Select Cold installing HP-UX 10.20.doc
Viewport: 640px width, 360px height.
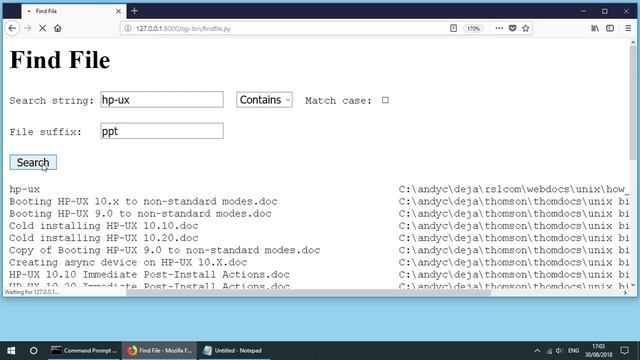tap(104, 238)
